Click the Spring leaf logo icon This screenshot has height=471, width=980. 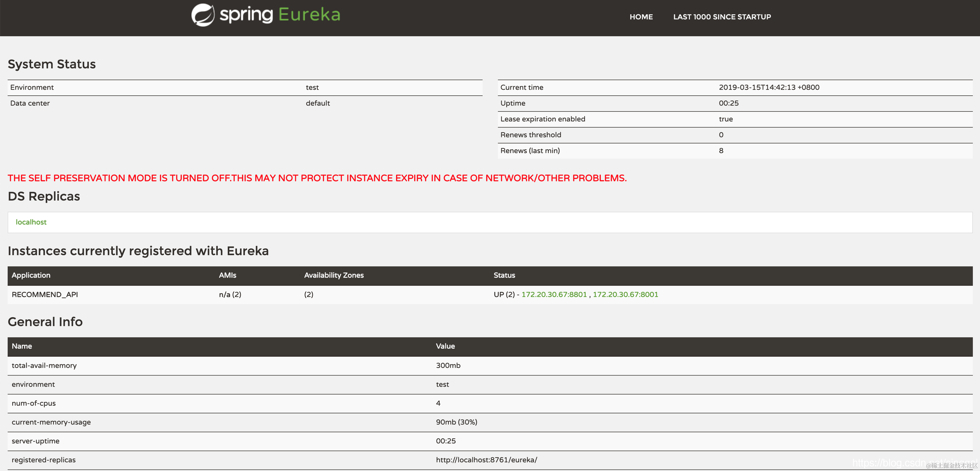pyautogui.click(x=203, y=15)
